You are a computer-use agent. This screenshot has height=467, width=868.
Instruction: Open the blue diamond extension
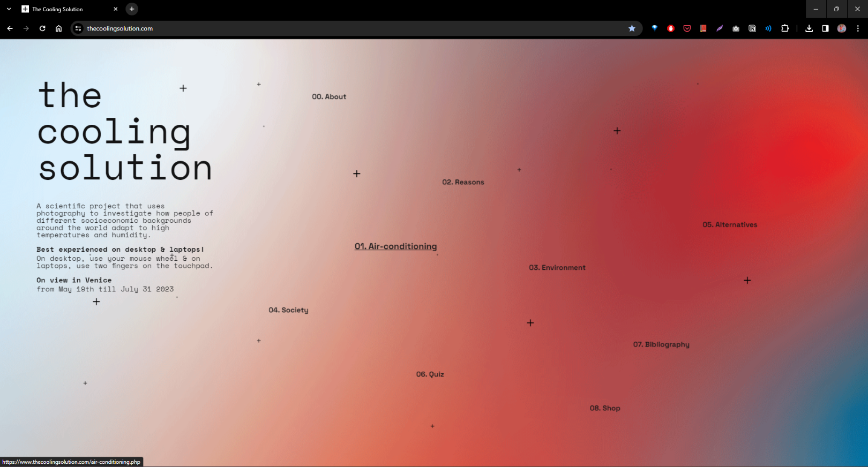coord(654,28)
